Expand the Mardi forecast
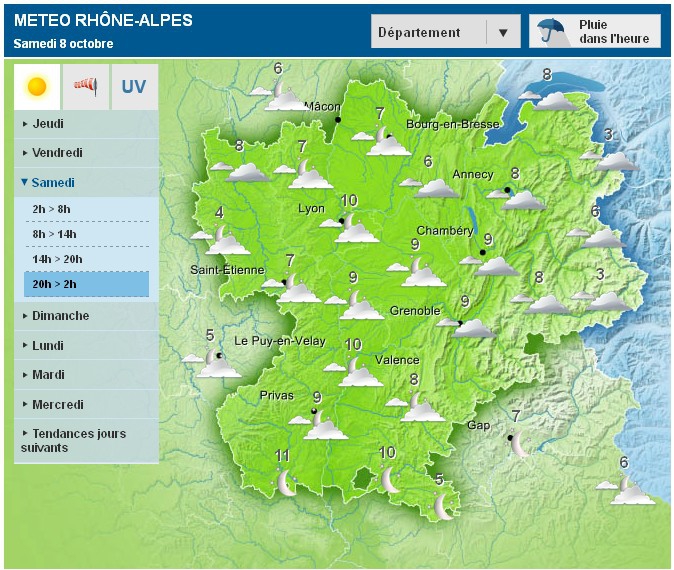Screen dimensions: 674x570 86,375
